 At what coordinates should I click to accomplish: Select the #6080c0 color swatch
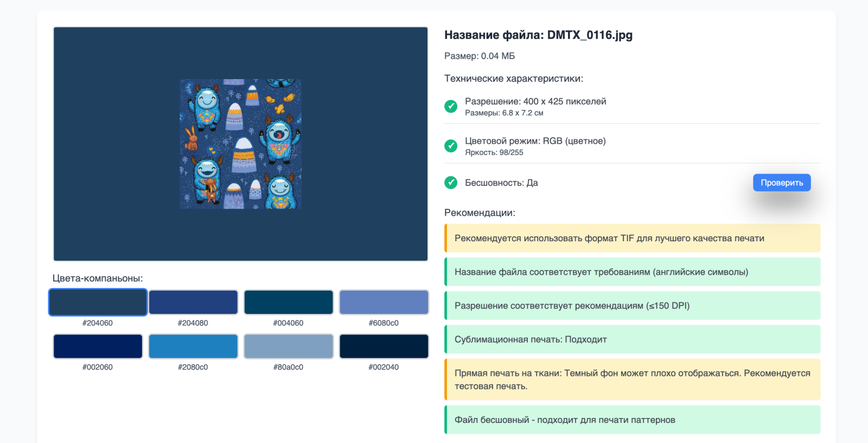[x=384, y=302]
